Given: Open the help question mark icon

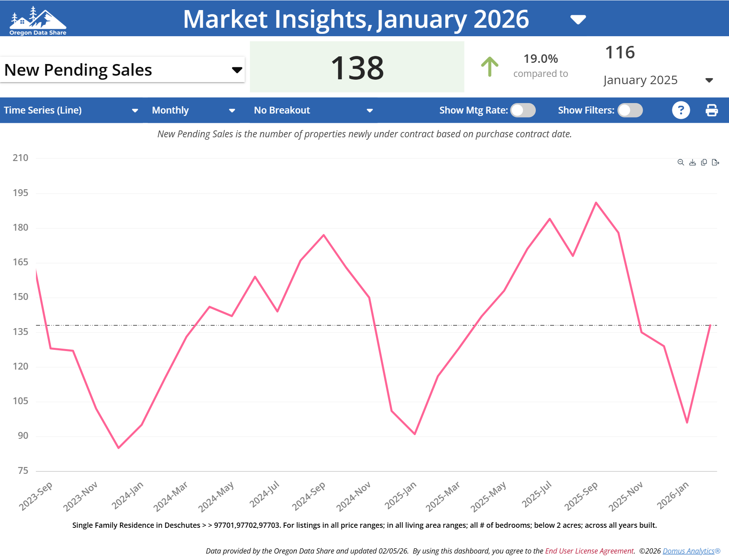Looking at the screenshot, I should tap(681, 110).
